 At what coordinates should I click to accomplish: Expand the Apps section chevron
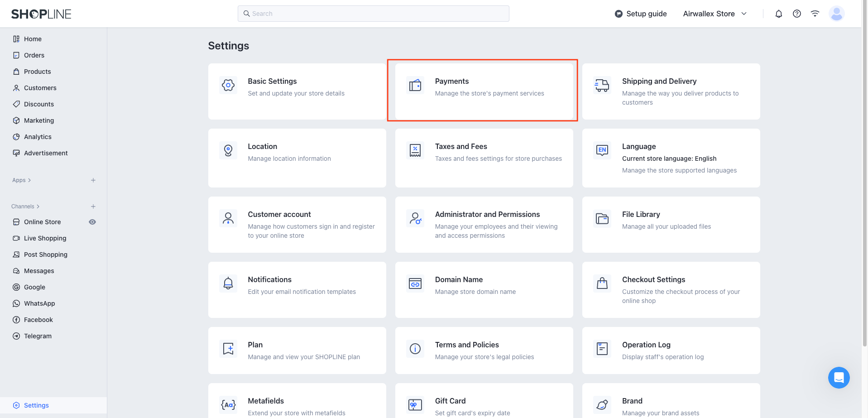click(29, 180)
